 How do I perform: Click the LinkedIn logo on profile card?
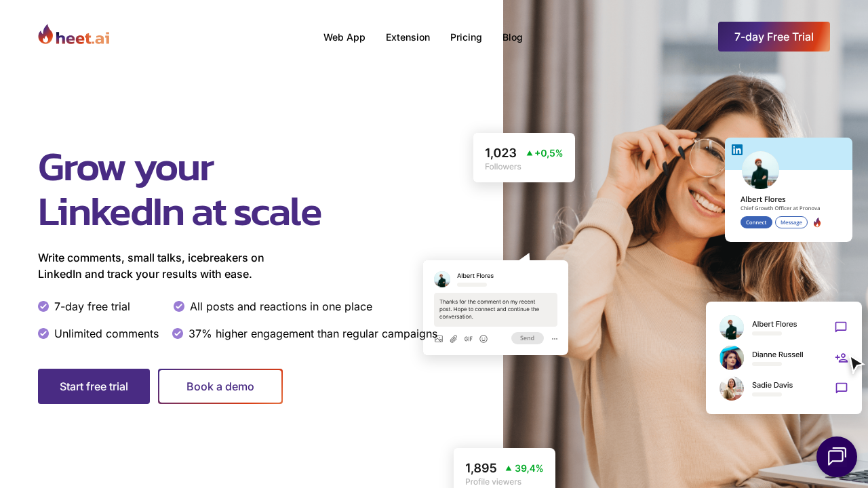737,150
